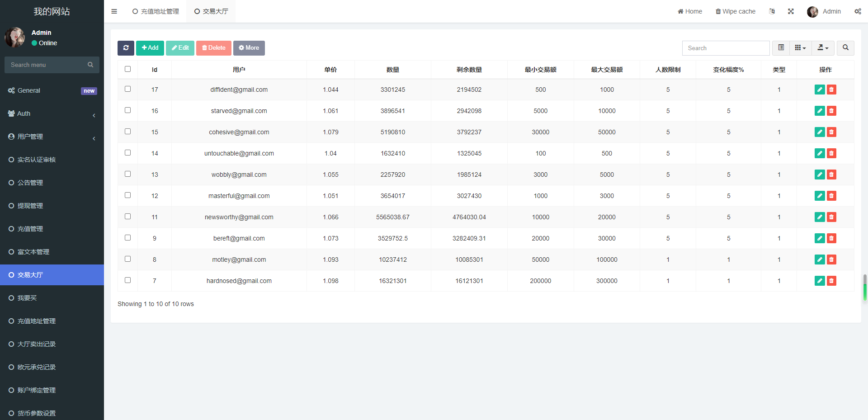Open the columns dropdown in table toolbar
The width and height of the screenshot is (868, 420).
[x=800, y=48]
